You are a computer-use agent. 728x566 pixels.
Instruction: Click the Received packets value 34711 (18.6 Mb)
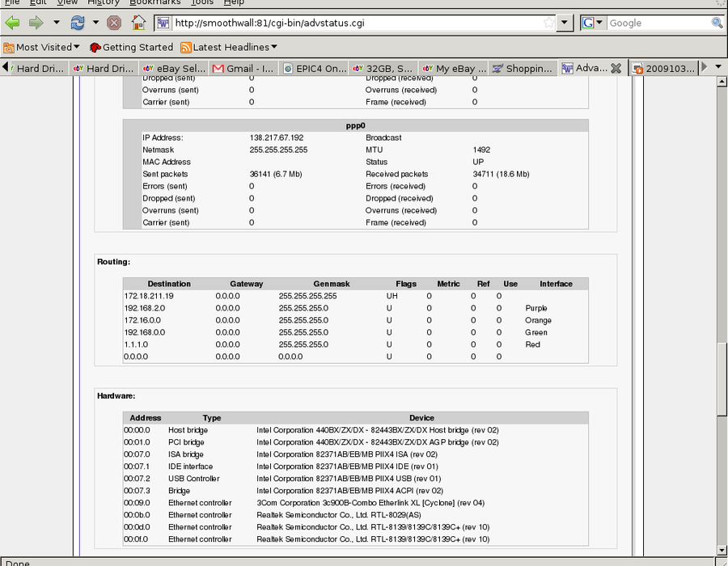[501, 174]
